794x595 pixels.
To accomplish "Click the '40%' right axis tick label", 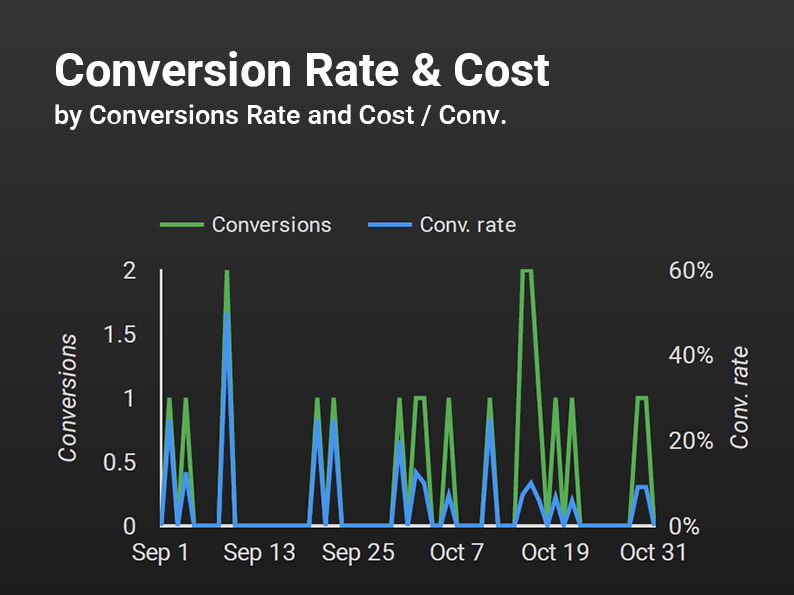I will point(690,356).
